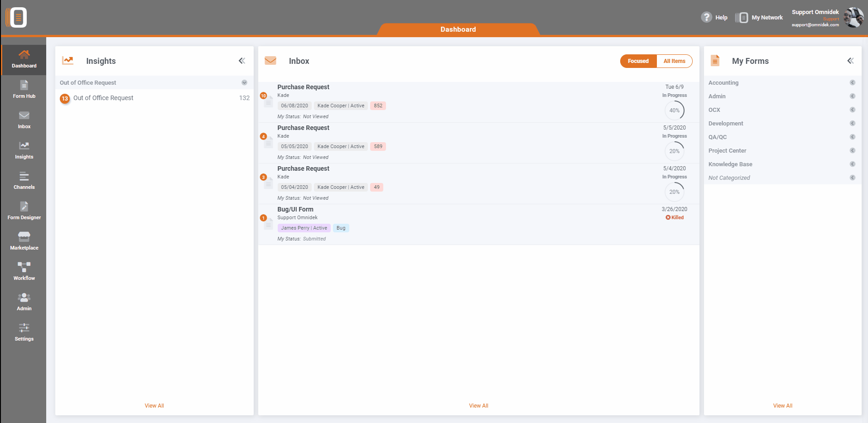Open Admin from the sidebar
868x423 pixels.
pos(24,301)
